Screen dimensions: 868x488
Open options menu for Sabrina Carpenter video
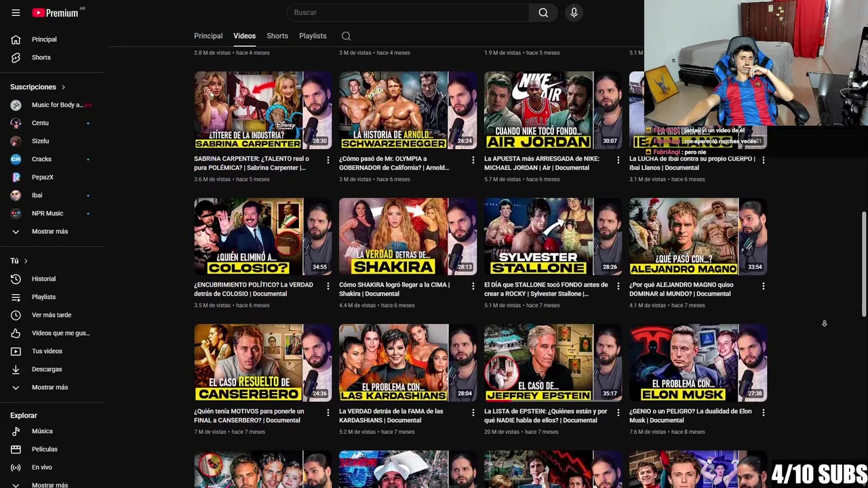click(328, 160)
